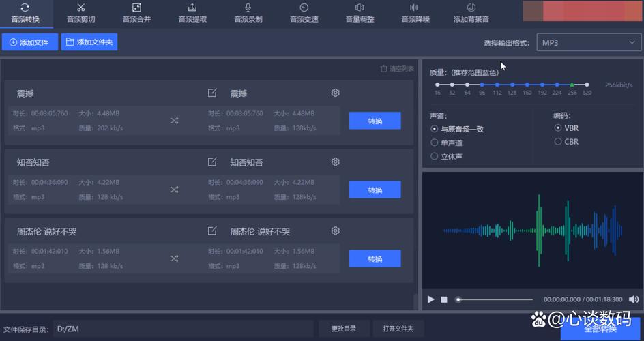This screenshot has width=644, height=341.
Task: Switch to the 音频合并 tab
Action: 136,14
